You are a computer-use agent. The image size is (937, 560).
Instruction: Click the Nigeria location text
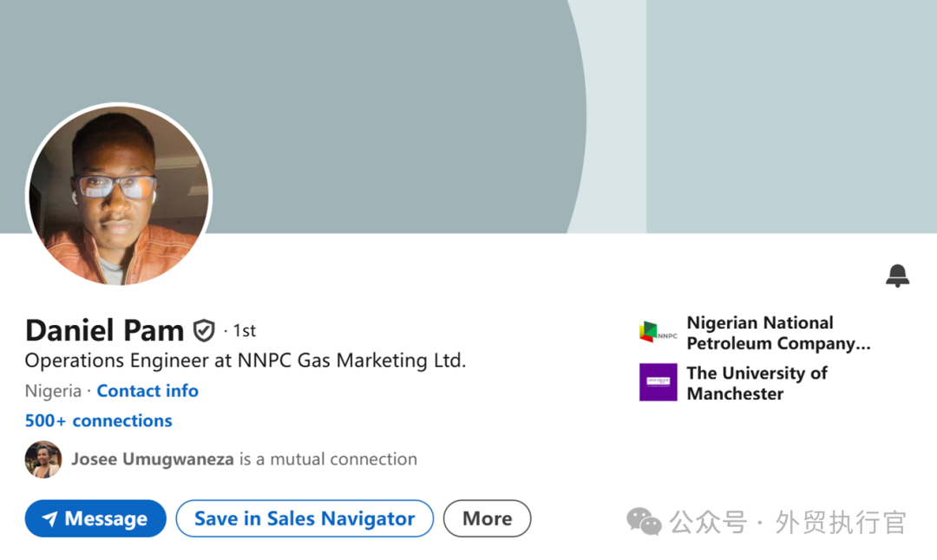pos(53,390)
